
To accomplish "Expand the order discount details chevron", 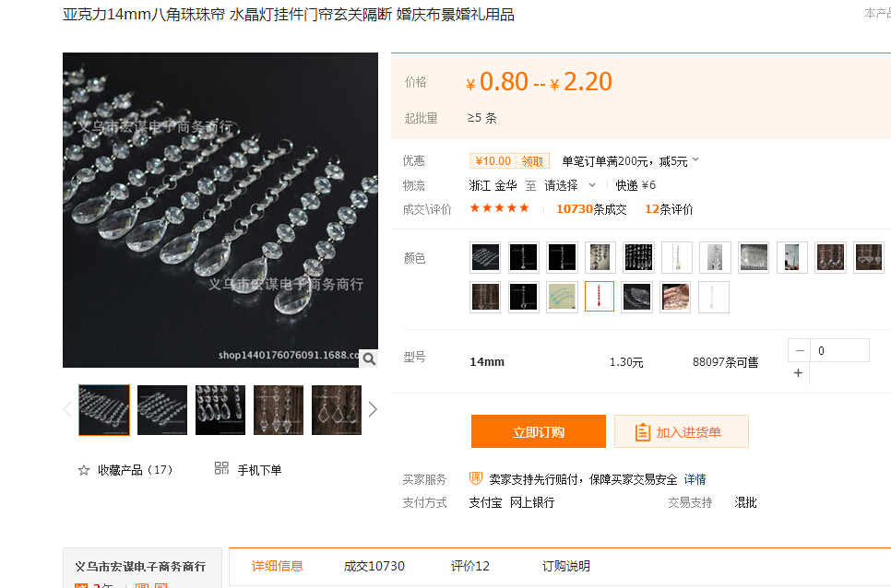I will [x=695, y=160].
